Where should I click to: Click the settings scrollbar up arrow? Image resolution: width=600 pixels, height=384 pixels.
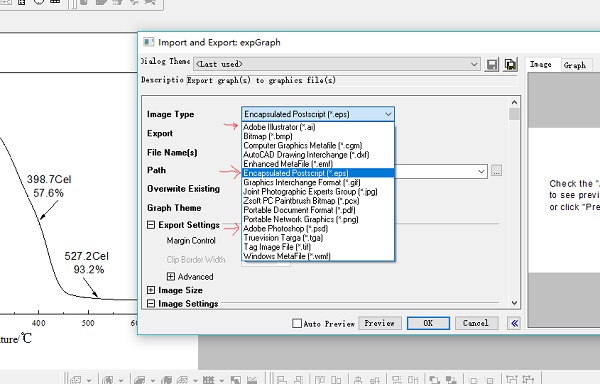514,103
